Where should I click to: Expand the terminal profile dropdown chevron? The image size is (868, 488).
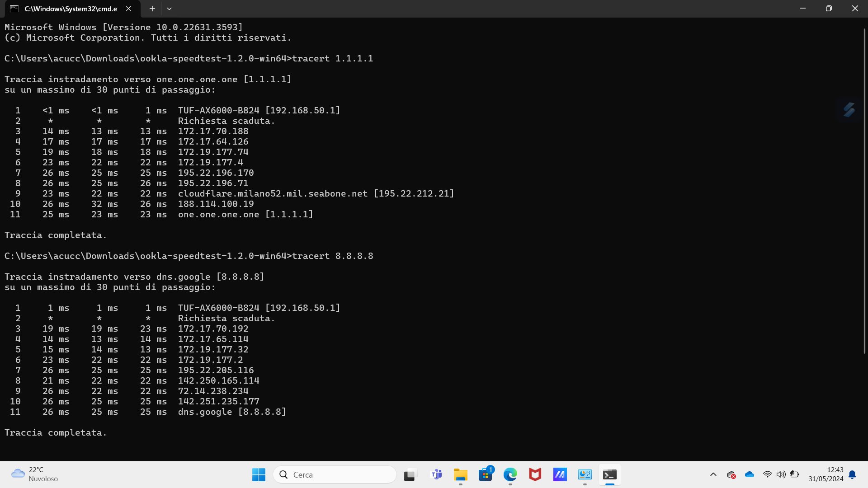click(169, 9)
